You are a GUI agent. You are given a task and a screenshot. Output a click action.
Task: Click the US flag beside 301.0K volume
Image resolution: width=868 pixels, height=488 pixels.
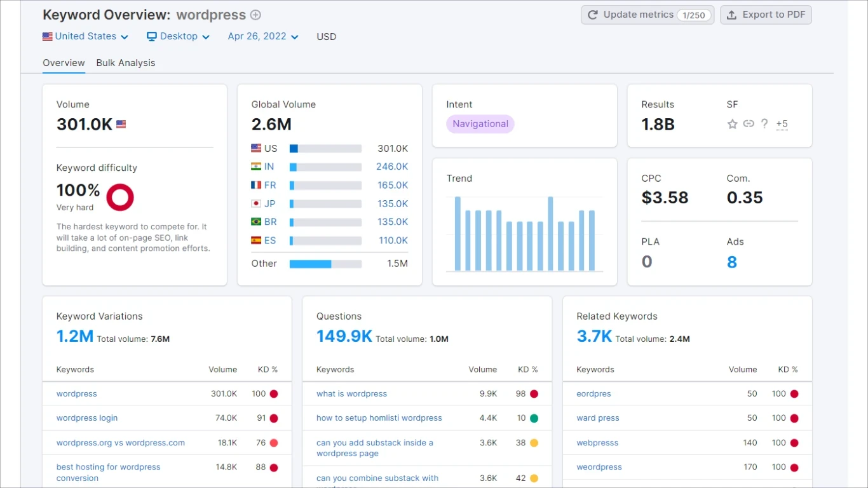pos(121,125)
